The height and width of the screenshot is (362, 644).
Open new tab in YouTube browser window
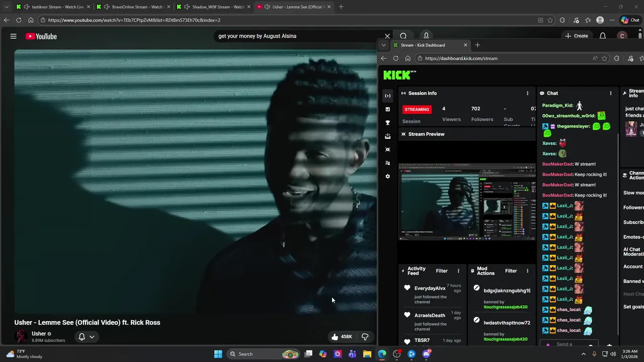click(341, 7)
